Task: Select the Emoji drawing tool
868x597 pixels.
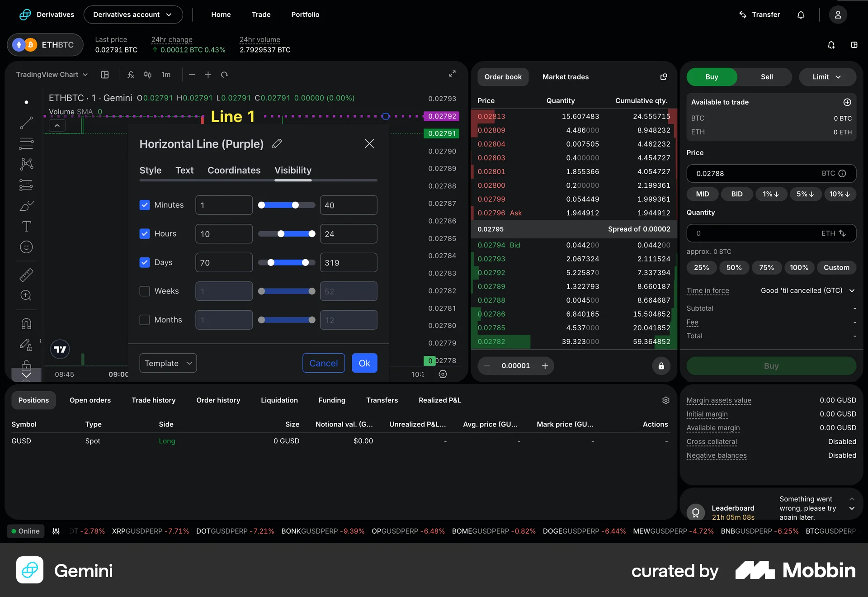Action: click(26, 247)
